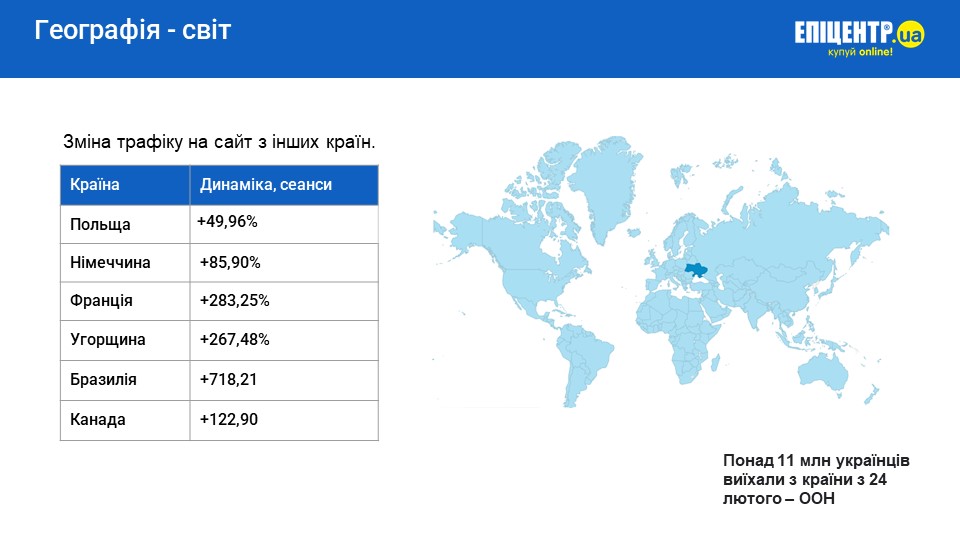Click the +718,21 value for Brazil
Image resolution: width=960 pixels, height=540 pixels.
[x=229, y=380]
